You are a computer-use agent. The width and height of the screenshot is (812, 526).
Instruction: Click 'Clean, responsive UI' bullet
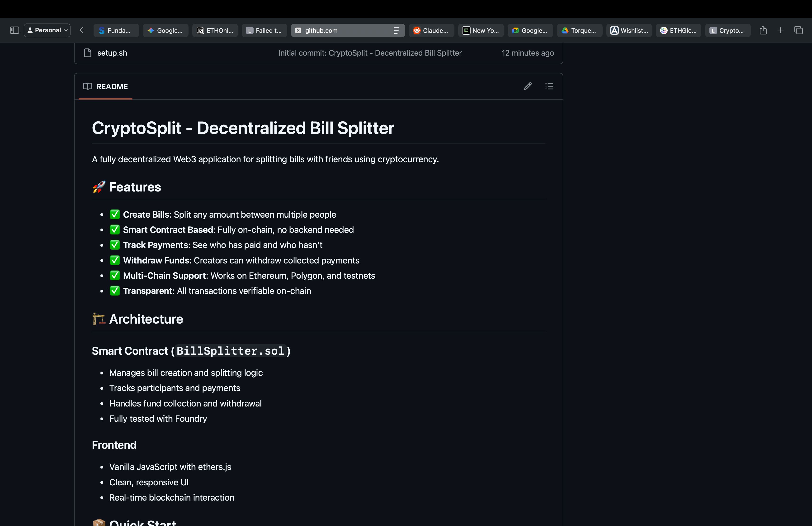pos(149,482)
